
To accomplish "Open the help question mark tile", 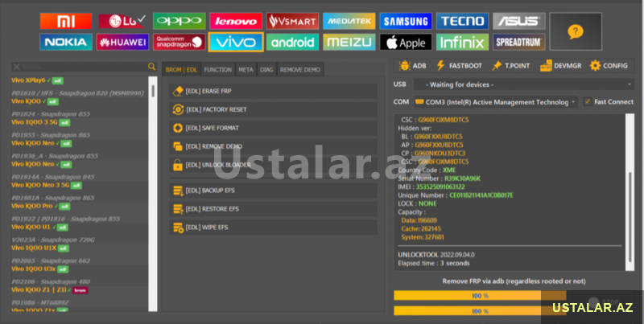I will click(x=576, y=31).
